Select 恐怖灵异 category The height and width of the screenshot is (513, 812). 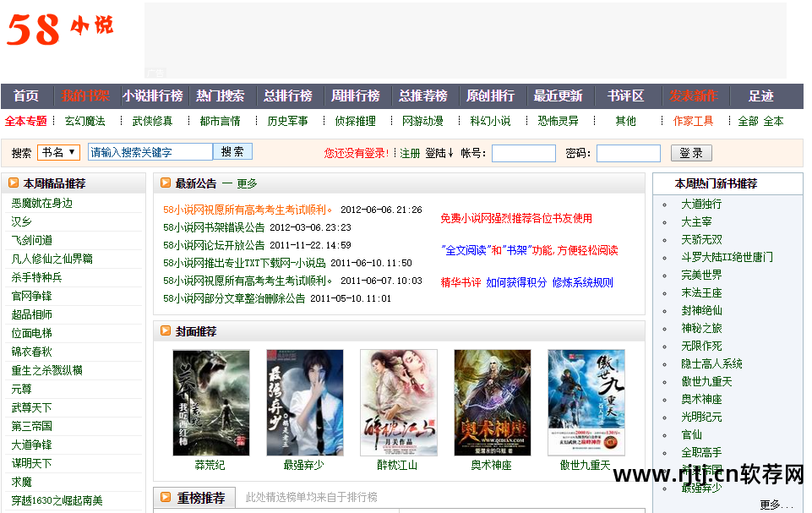click(558, 121)
